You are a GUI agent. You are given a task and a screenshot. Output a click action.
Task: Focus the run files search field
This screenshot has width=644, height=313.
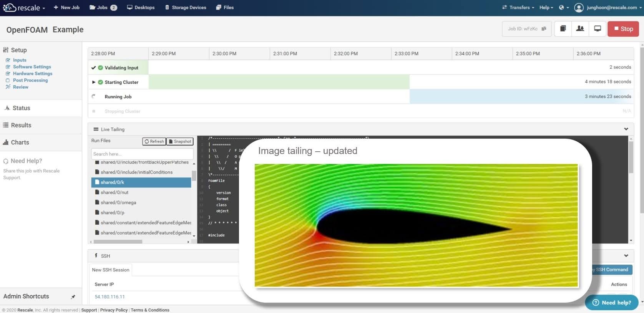pyautogui.click(x=142, y=154)
